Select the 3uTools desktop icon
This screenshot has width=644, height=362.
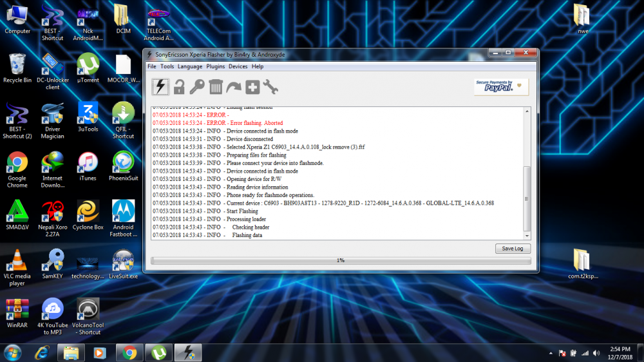[88, 117]
